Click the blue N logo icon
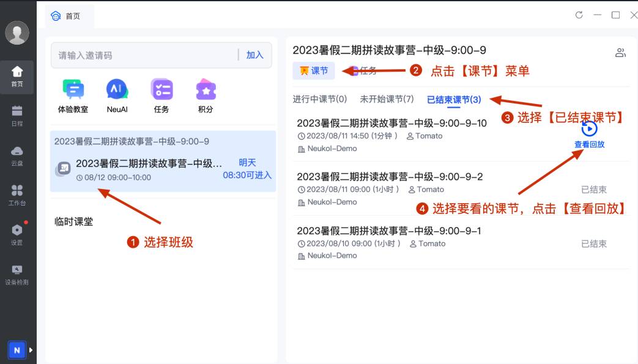The image size is (638, 364). 17,350
